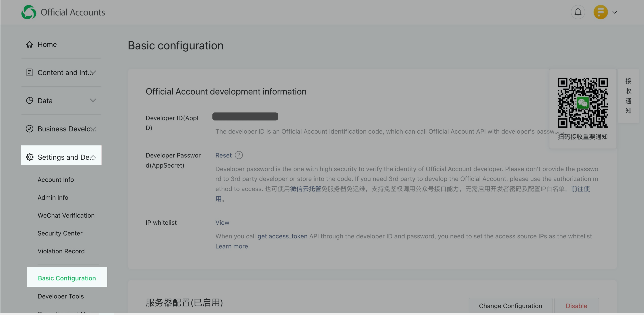Click the Home house icon

click(x=30, y=44)
